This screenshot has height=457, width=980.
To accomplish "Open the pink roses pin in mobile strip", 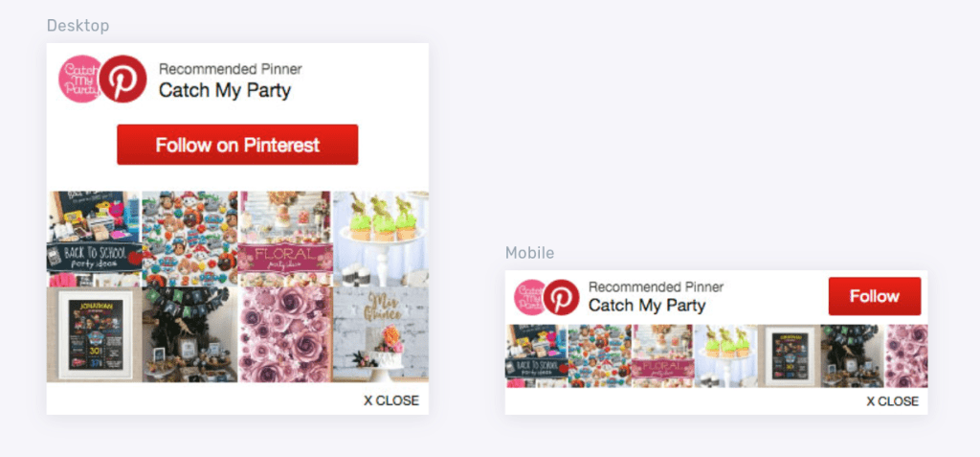I will [906, 355].
